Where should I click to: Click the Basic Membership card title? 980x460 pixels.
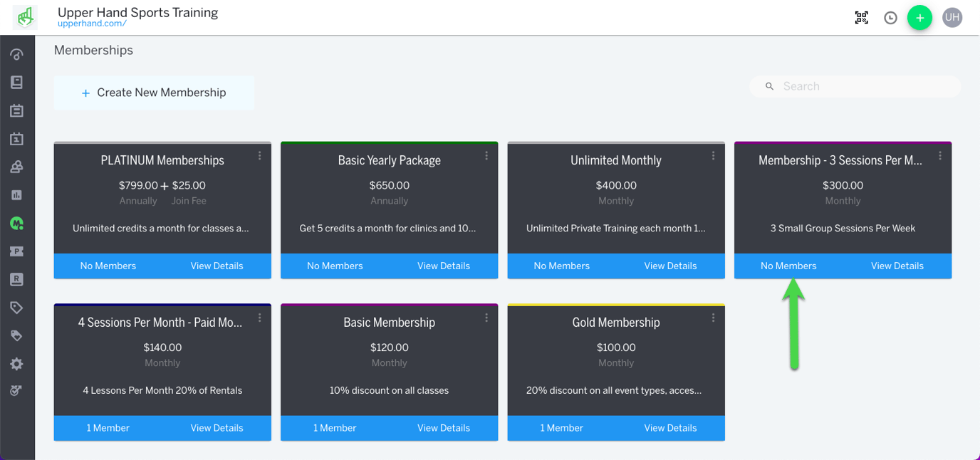(x=389, y=323)
